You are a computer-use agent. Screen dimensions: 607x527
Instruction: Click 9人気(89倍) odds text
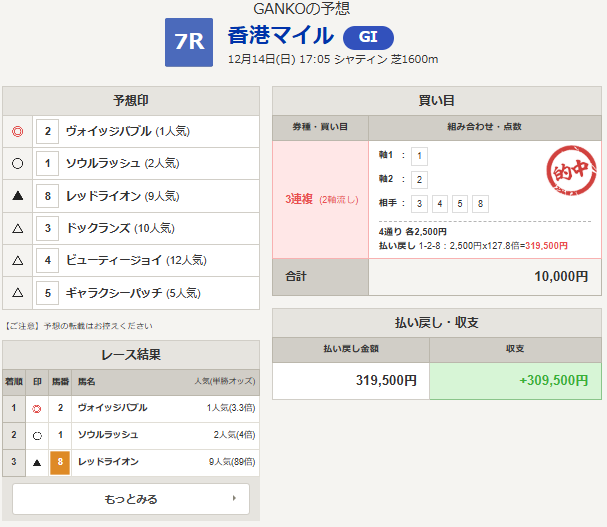tap(232, 462)
